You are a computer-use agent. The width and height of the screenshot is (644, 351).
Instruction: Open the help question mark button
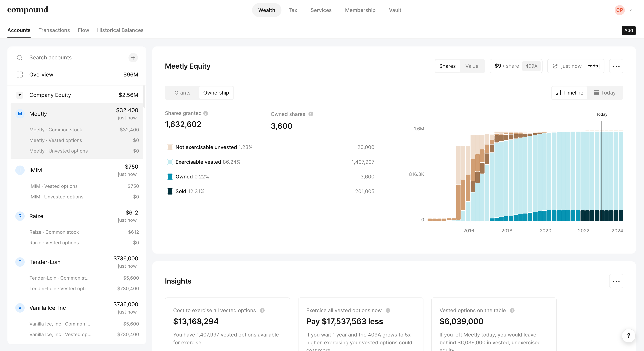pos(629,336)
